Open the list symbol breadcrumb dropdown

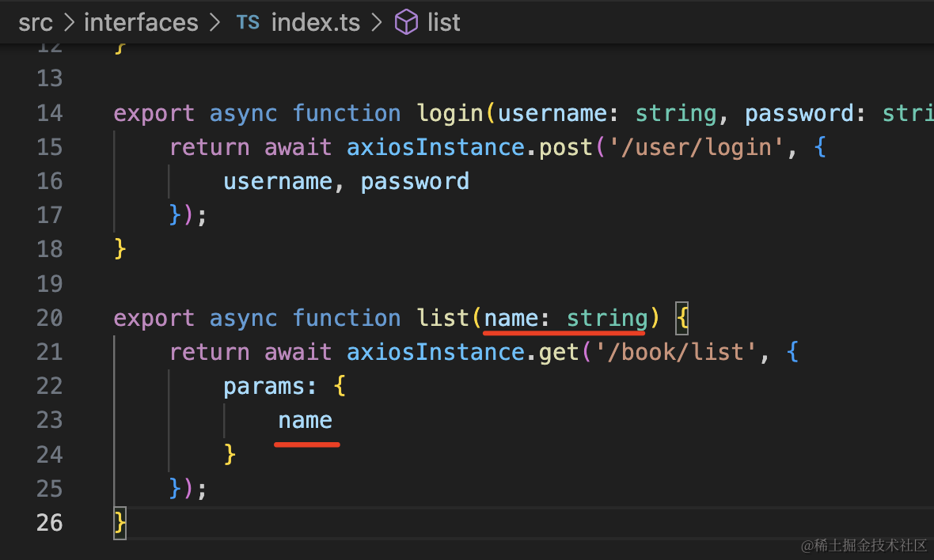[x=443, y=23]
